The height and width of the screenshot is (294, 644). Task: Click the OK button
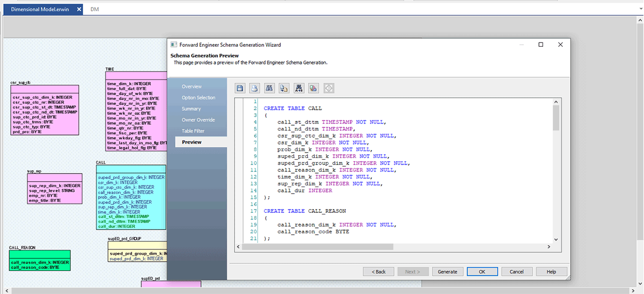pyautogui.click(x=482, y=271)
